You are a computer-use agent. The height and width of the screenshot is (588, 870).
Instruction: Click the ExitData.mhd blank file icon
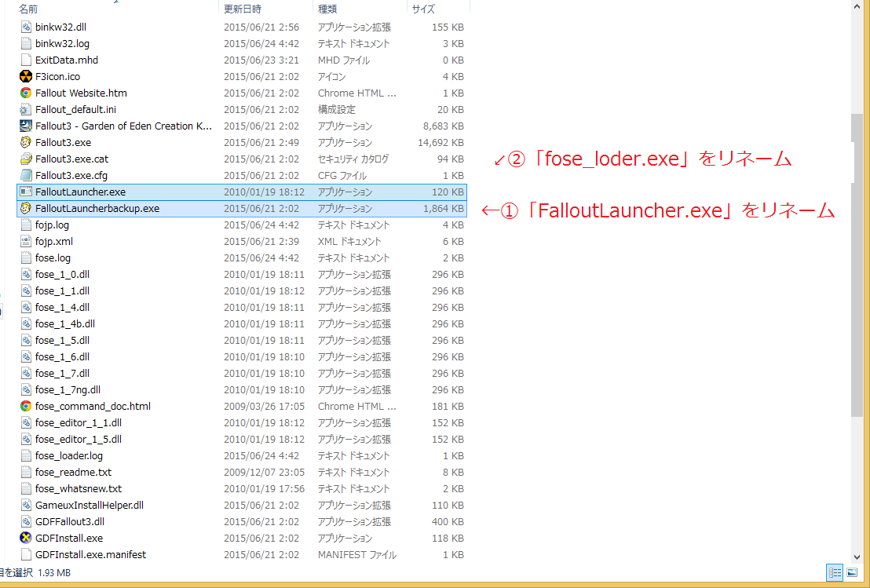point(26,60)
